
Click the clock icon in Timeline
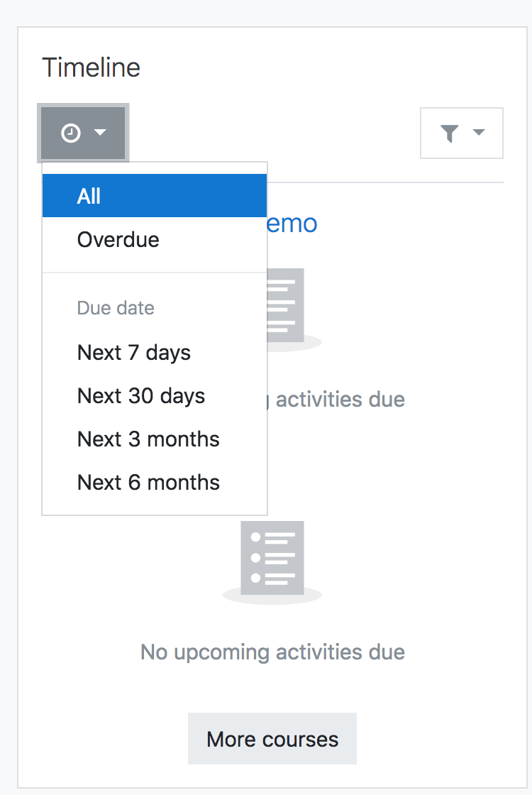coord(71,133)
